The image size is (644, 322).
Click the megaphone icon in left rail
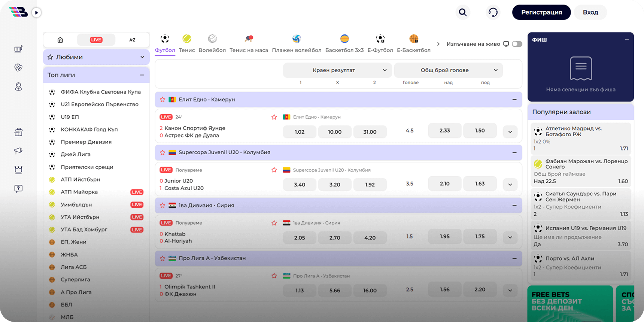[18, 151]
